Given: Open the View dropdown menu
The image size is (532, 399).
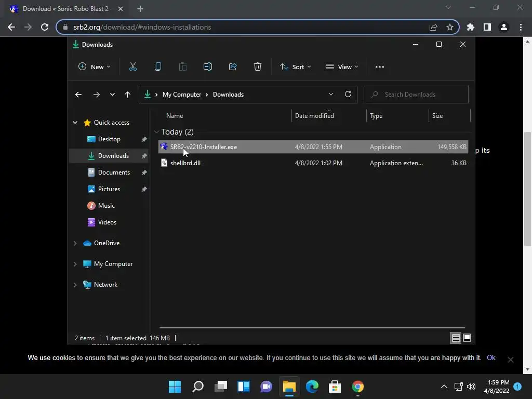Looking at the screenshot, I should [342, 67].
